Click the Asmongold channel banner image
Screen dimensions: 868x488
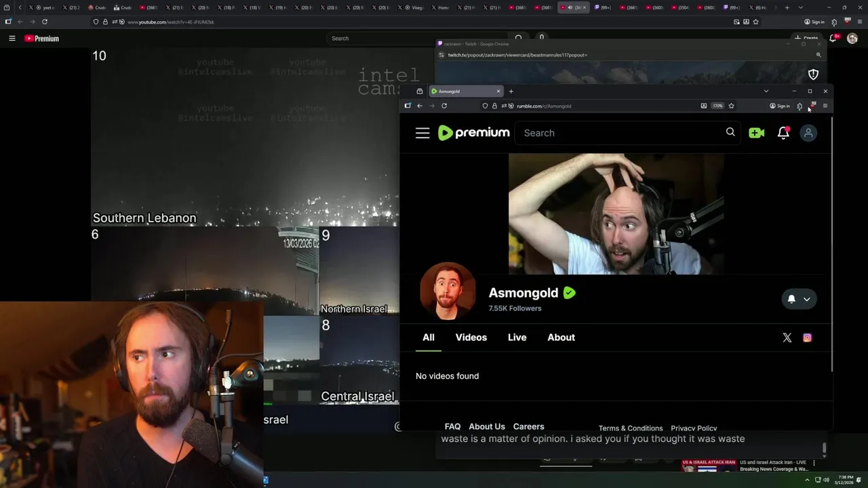point(616,213)
